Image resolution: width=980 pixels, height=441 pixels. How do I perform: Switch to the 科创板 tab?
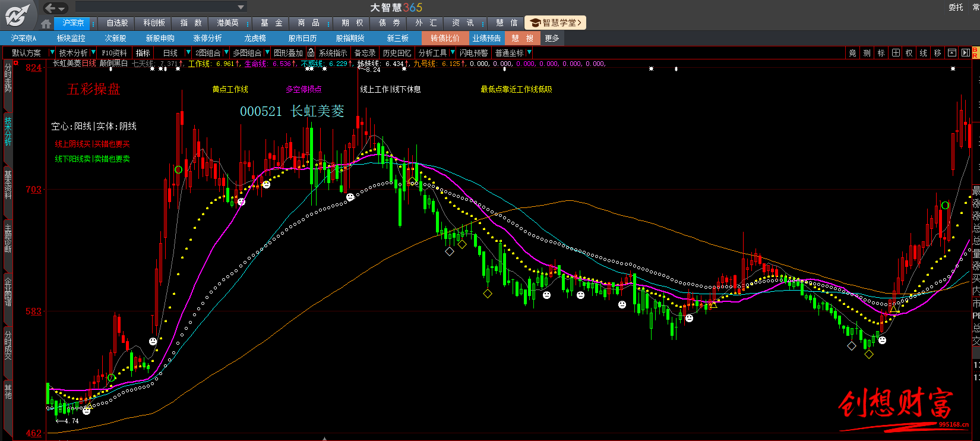[154, 23]
